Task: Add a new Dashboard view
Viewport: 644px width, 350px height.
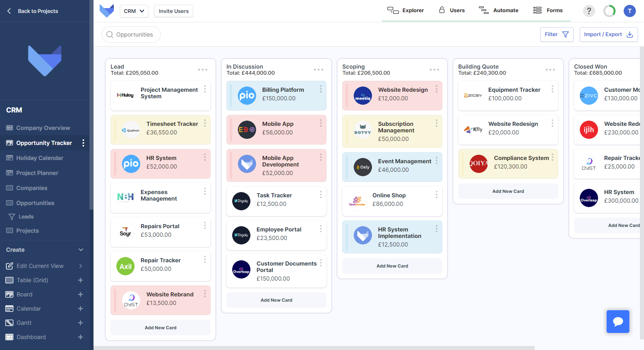Action: (x=80, y=337)
